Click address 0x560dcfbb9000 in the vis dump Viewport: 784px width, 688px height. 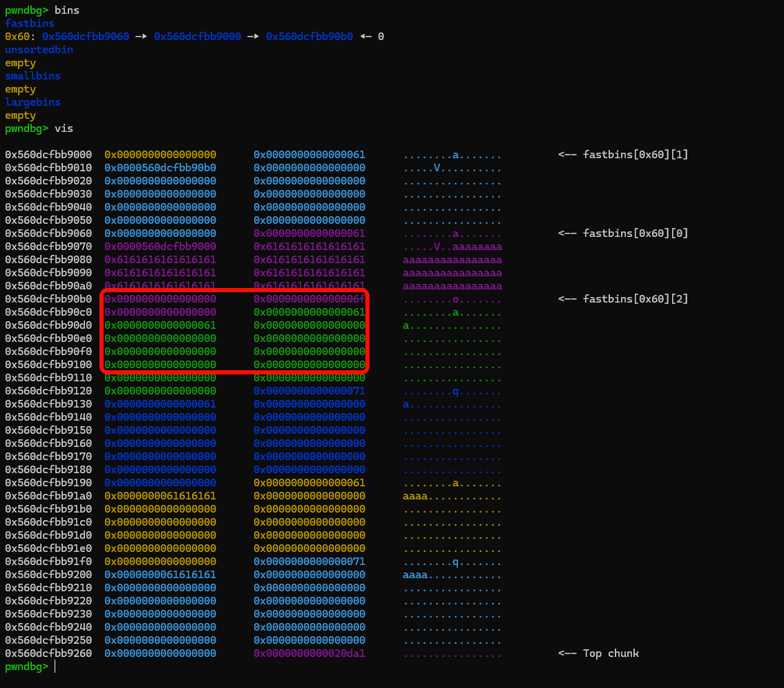coord(48,155)
